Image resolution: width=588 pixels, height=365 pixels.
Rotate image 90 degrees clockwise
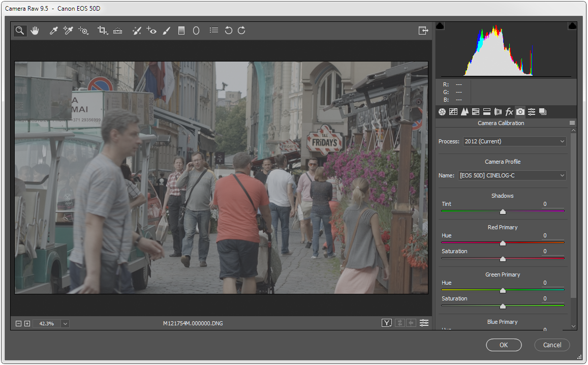(x=241, y=31)
